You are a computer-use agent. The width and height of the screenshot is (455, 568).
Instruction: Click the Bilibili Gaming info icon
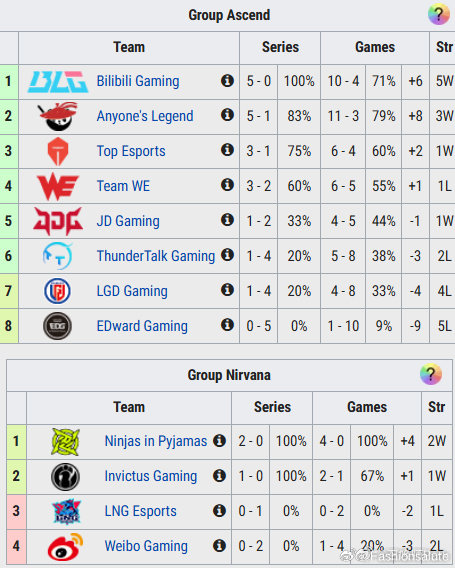tap(227, 80)
